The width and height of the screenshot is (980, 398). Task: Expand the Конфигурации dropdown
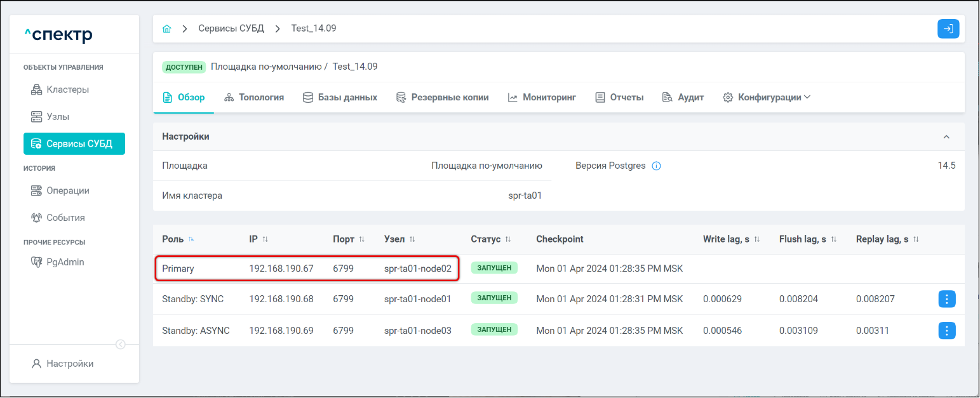(769, 98)
